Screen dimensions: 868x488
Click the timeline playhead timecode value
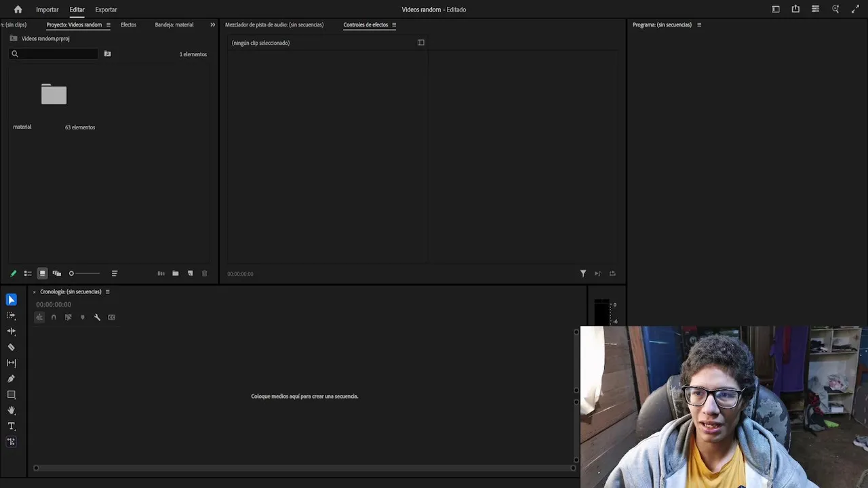pyautogui.click(x=54, y=305)
